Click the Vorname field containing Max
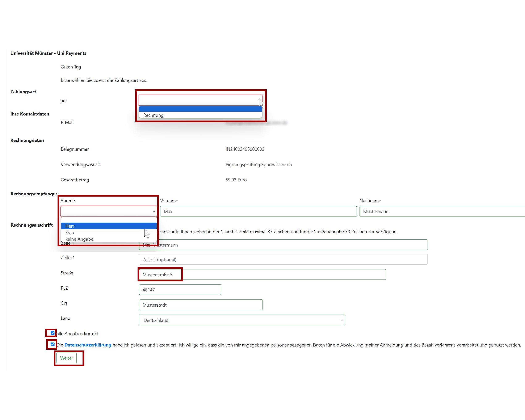The height and width of the screenshot is (420, 525). click(x=258, y=211)
